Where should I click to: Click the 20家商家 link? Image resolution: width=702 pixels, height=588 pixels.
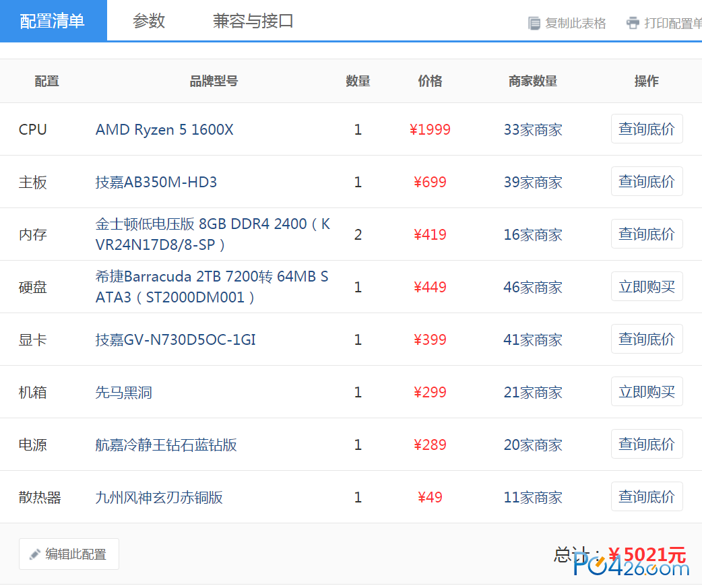coord(533,445)
